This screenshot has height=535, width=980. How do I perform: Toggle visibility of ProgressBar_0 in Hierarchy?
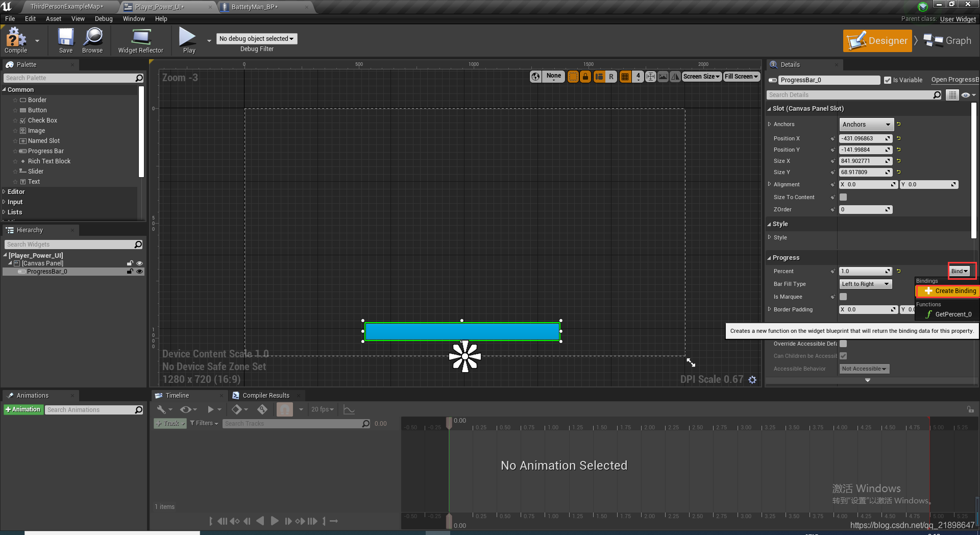coord(139,272)
